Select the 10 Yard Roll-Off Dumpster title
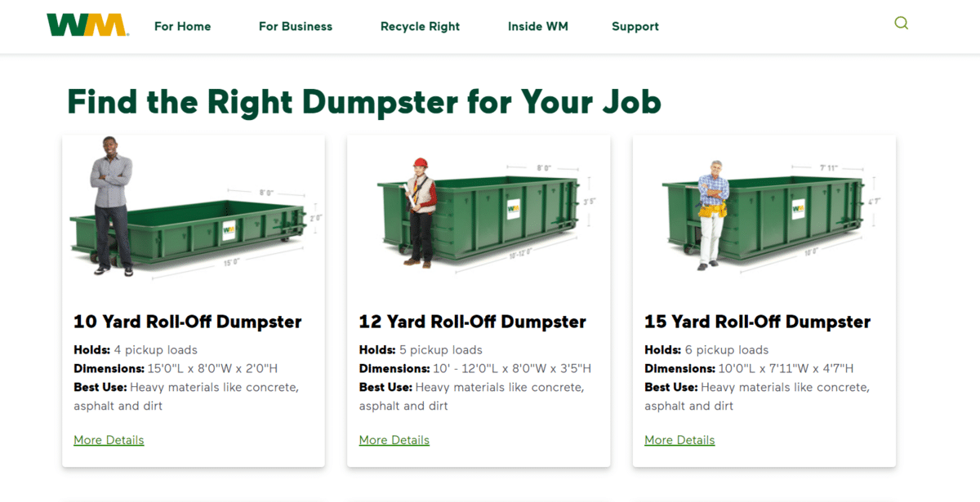The height and width of the screenshot is (502, 980). pos(188,322)
